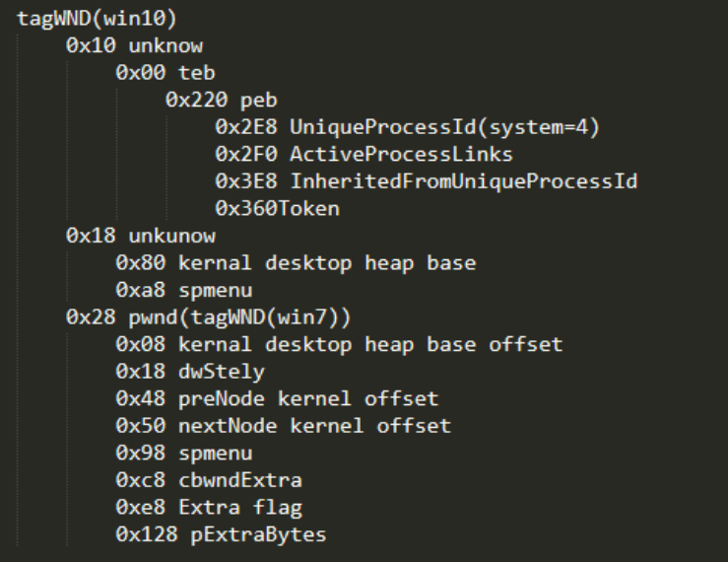The image size is (728, 562).
Task: Click the 0xc8 cbwndExtra entry
Action: 209,480
